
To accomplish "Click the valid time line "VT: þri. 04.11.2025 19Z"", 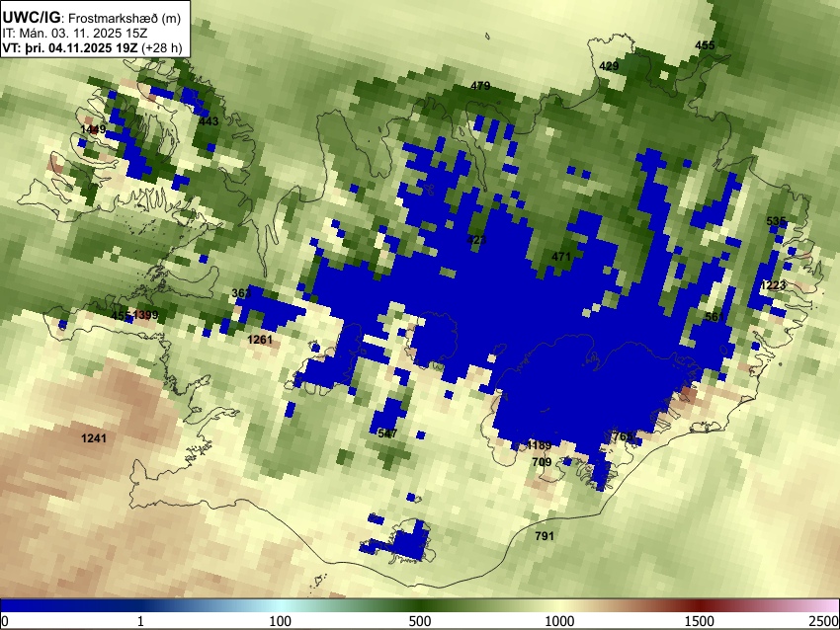I will tap(72, 47).
